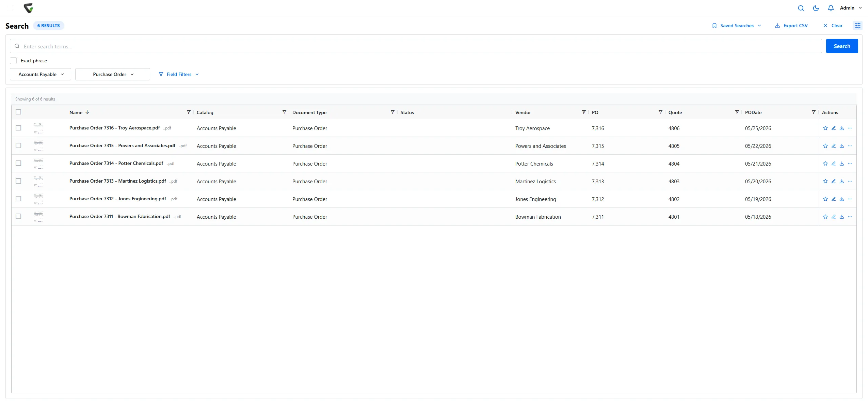Filter the PO column
The height and width of the screenshot is (402, 868).
(660, 112)
